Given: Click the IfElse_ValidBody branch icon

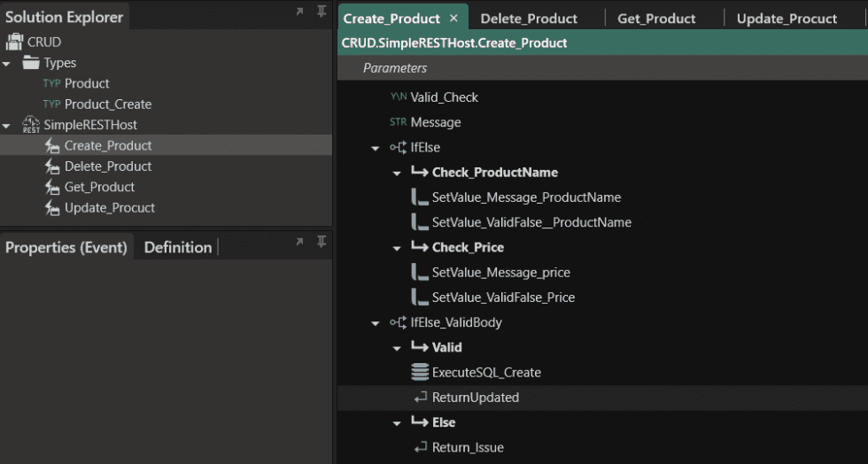Looking at the screenshot, I should tap(399, 323).
